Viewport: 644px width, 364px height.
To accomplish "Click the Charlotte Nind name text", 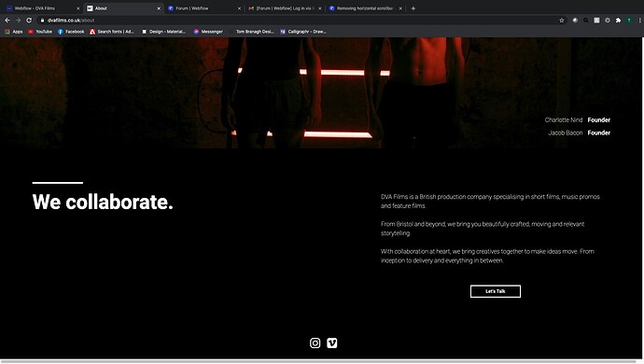I will coord(564,120).
